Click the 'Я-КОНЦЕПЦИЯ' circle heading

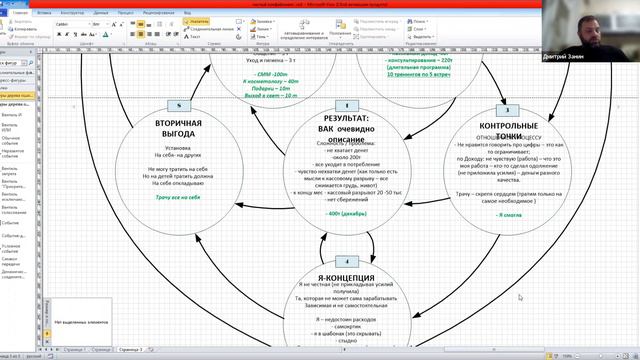[346, 278]
